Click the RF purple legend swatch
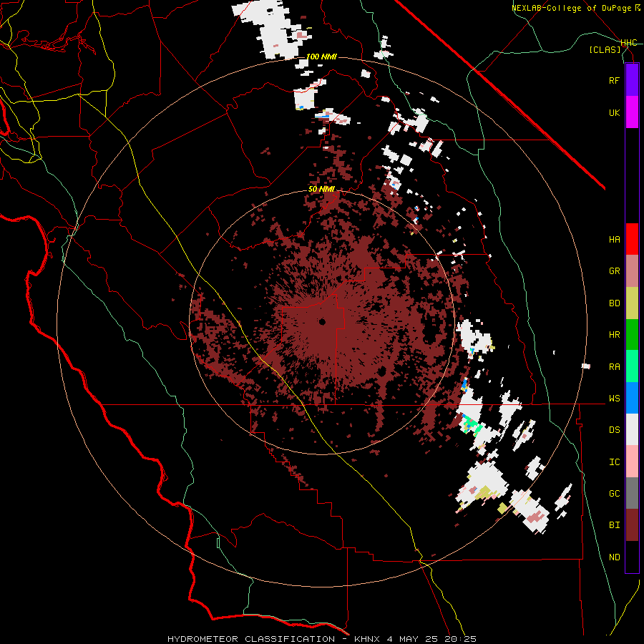The height and width of the screenshot is (644, 644). click(632, 80)
